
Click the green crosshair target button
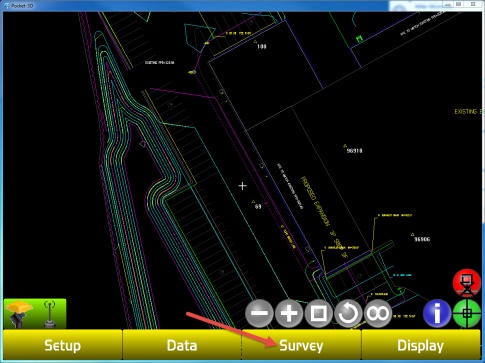[x=467, y=313]
